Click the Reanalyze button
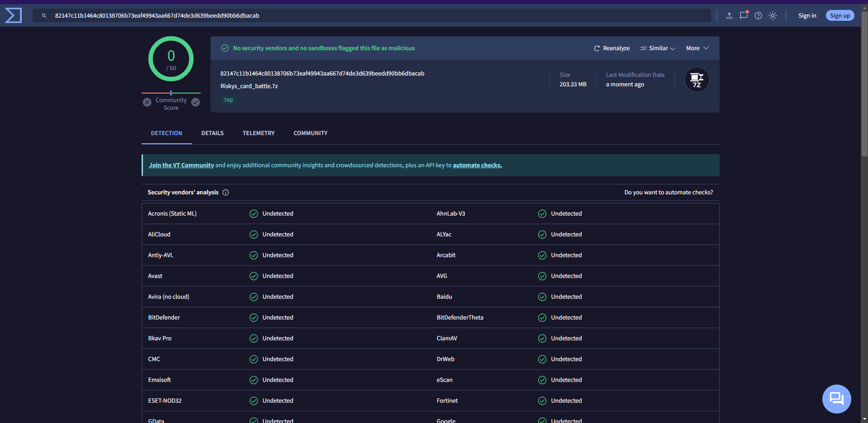The image size is (868, 423). [612, 48]
